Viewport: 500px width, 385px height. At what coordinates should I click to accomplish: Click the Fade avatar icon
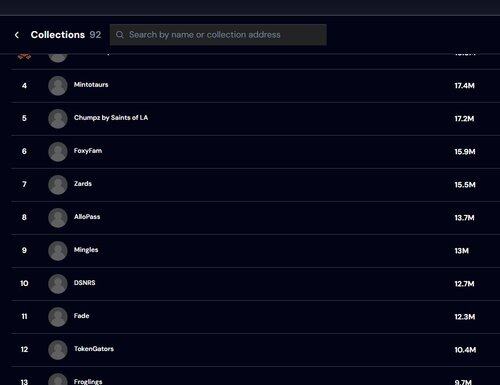58,317
